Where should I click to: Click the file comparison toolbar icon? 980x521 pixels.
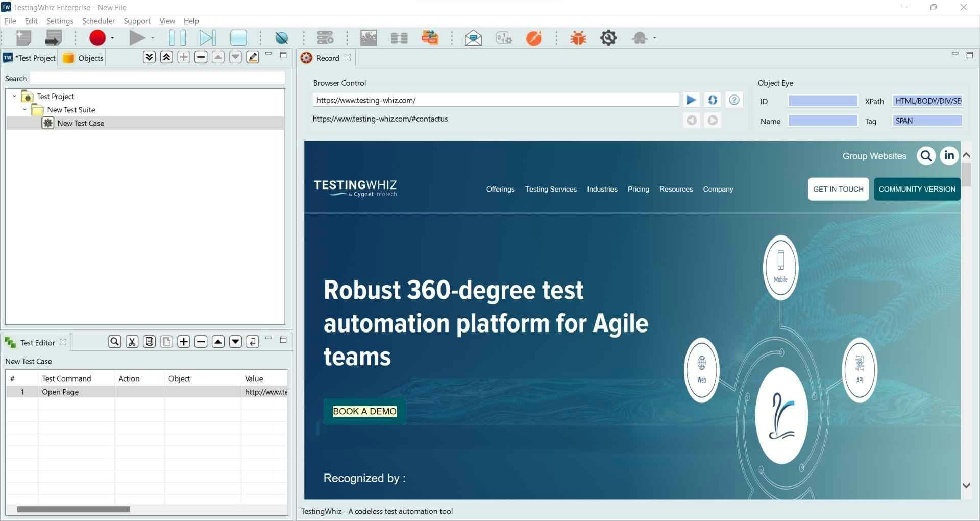point(399,38)
